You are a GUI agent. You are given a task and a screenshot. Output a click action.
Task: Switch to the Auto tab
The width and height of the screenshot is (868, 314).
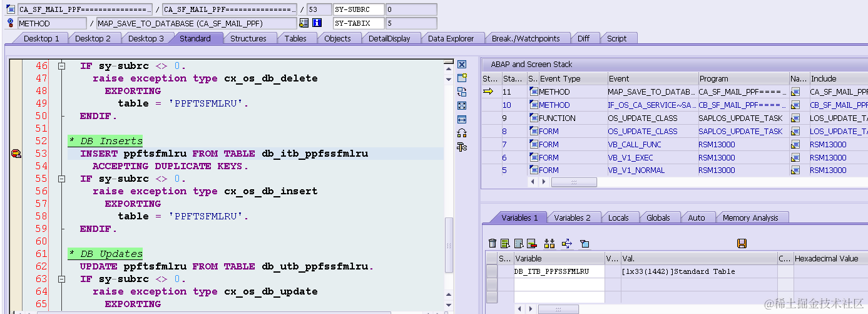coord(696,217)
